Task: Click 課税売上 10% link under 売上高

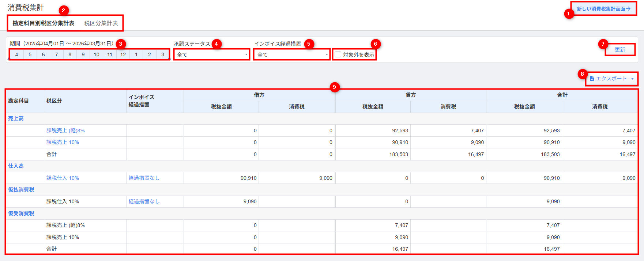Action: click(x=63, y=142)
